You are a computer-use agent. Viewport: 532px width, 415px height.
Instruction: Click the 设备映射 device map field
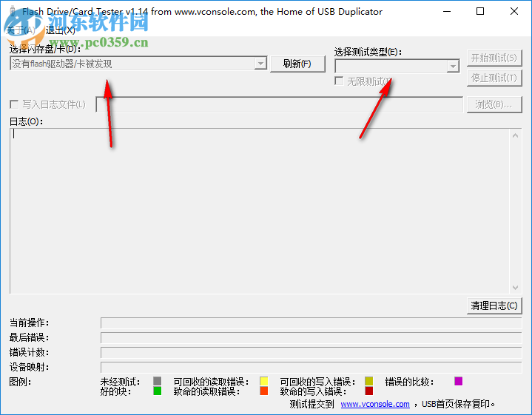click(311, 367)
